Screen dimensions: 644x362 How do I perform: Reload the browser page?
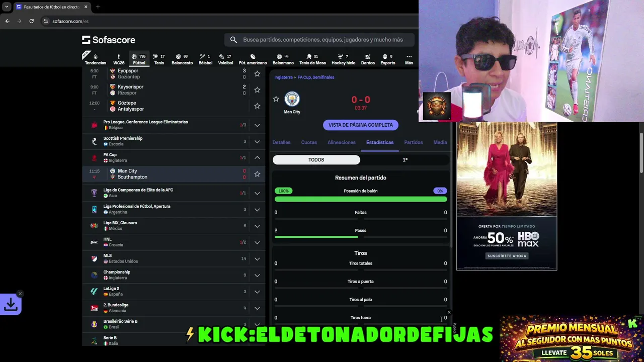pos(31,21)
